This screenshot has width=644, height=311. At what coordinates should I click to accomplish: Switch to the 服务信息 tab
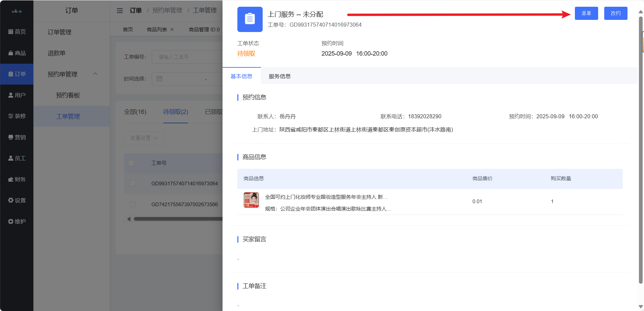click(279, 76)
